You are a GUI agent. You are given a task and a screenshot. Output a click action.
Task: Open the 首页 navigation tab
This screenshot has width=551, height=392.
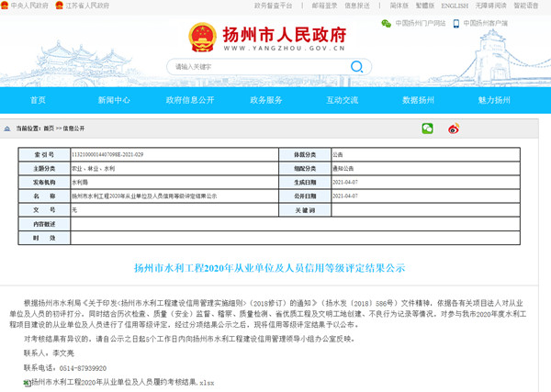(x=38, y=99)
